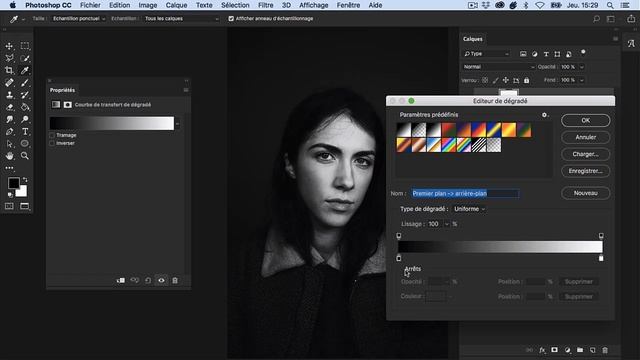Select the Eraser tool
The image size is (640, 360).
pyautogui.click(x=9, y=107)
